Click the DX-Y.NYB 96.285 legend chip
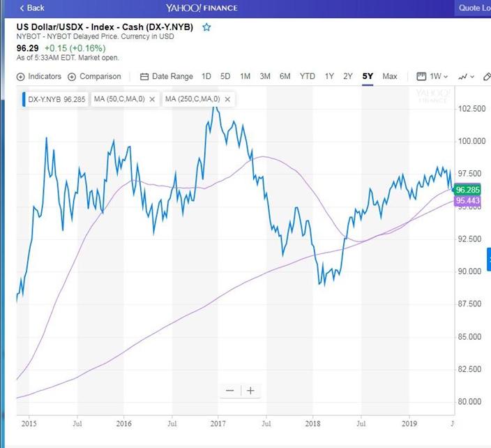 56,99
